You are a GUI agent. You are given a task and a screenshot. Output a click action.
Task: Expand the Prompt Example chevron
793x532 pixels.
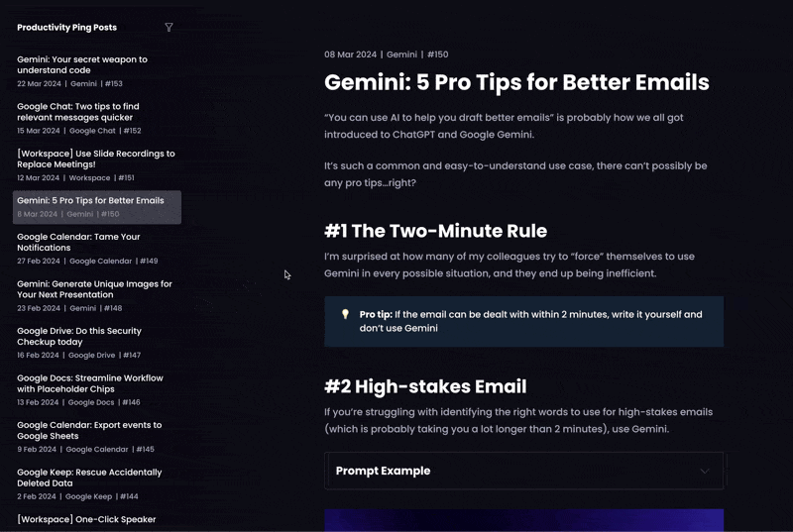coord(705,471)
